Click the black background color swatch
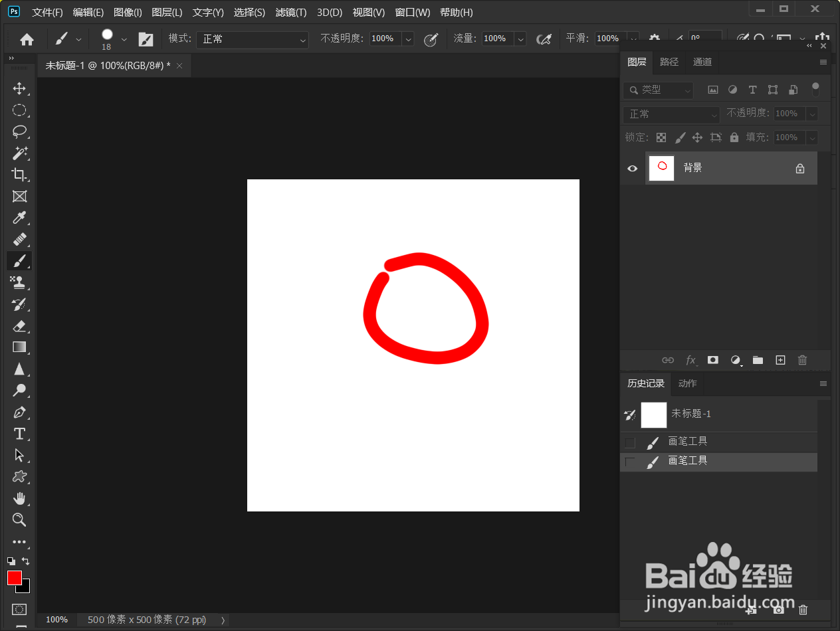 [x=25, y=588]
